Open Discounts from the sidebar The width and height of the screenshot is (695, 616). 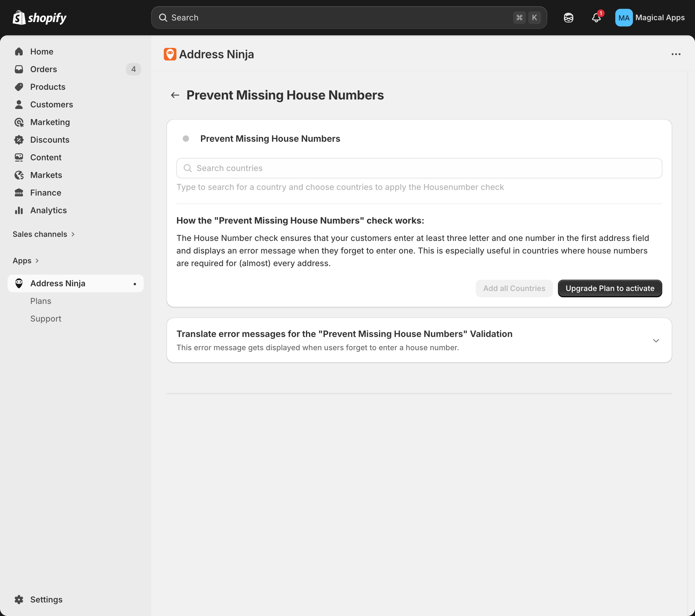coord(50,140)
